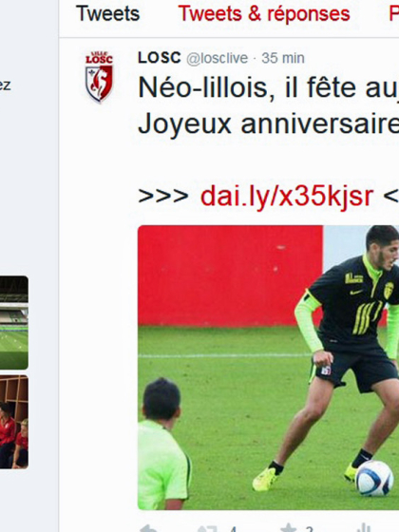Open the tweet line beginning Néo-lillois
Image resolution: width=399 pixels, height=532 pixels.
pos(268,87)
